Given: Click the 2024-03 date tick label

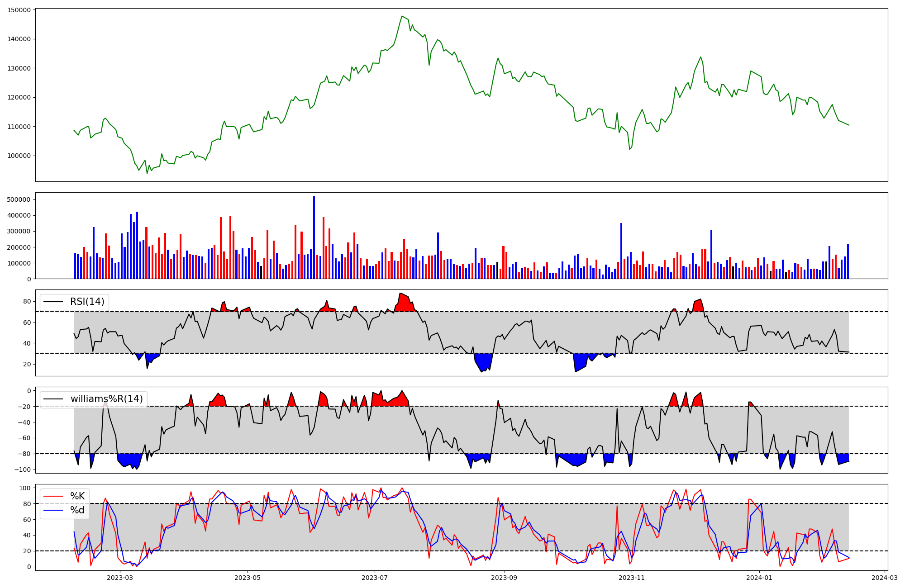Looking at the screenshot, I should (x=884, y=578).
